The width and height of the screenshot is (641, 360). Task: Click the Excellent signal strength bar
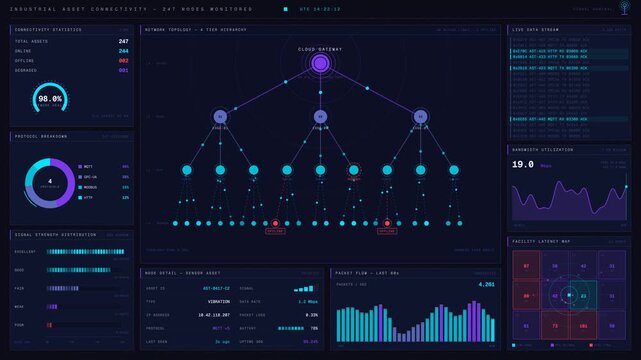tap(85, 252)
